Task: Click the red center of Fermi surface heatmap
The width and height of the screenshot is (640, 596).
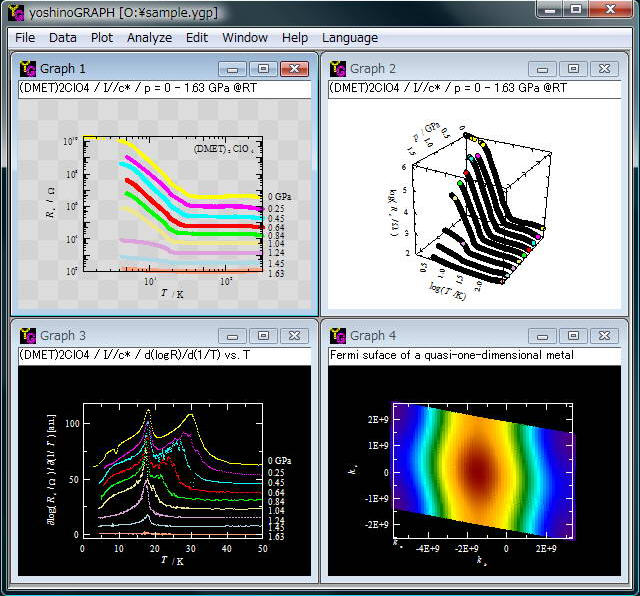Action: (476, 468)
